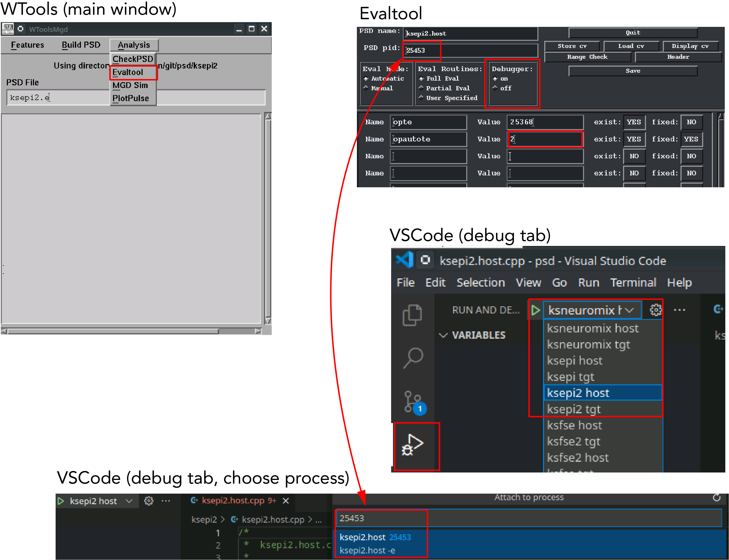This screenshot has height=560, width=729.
Task: Select Automatic eval mode
Action: (x=383, y=79)
